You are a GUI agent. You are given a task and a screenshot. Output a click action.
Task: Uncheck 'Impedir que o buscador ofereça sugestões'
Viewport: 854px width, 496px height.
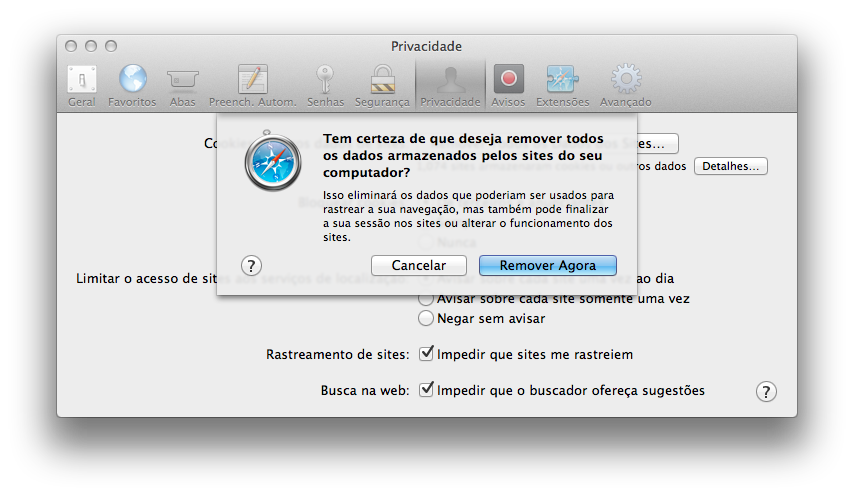click(x=427, y=390)
